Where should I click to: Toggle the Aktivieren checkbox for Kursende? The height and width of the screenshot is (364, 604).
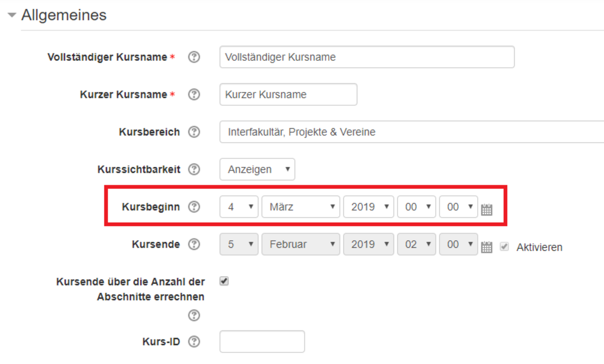point(504,247)
